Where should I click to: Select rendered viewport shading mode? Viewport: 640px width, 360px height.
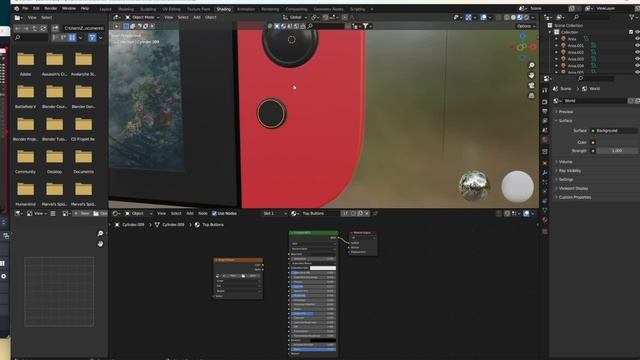(x=527, y=18)
